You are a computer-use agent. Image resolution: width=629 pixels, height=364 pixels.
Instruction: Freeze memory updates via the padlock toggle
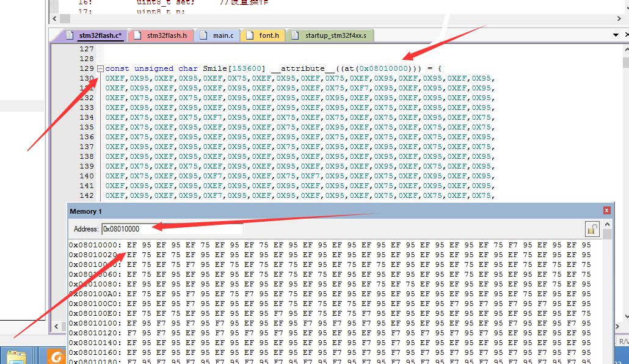point(591,228)
